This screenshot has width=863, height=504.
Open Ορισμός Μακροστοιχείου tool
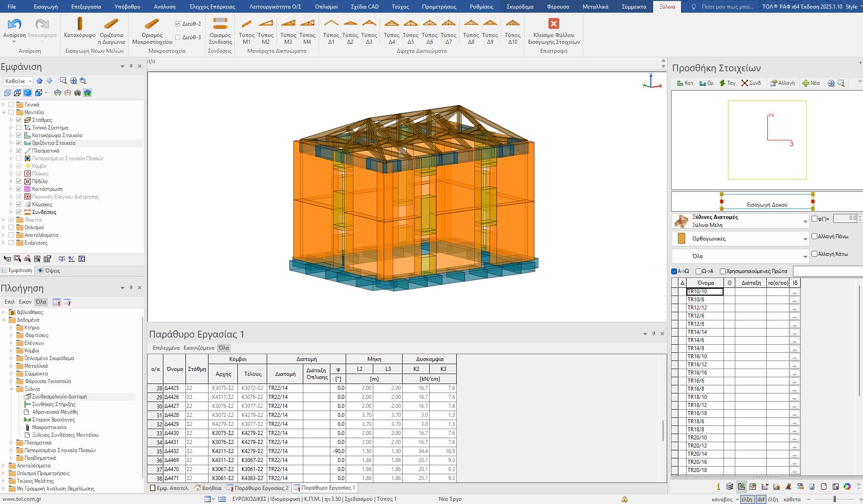(152, 25)
